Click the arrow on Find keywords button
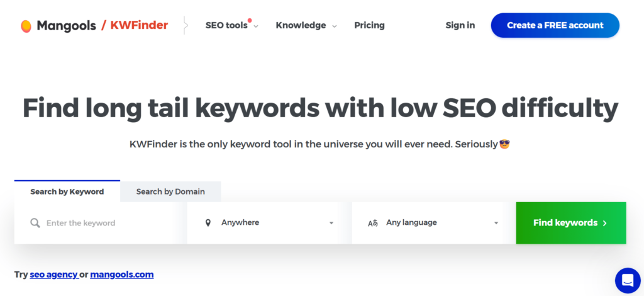Viewport: 644px width, 296px height. 604,223
